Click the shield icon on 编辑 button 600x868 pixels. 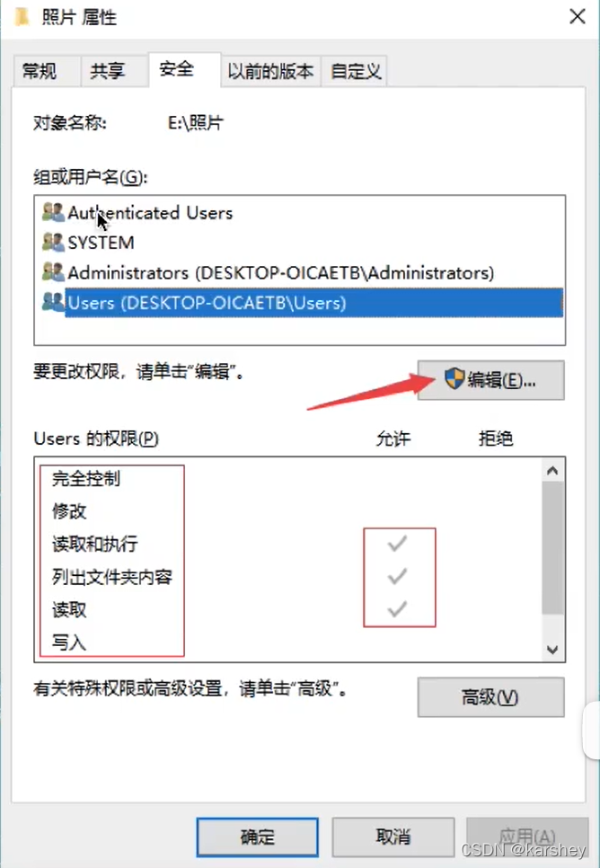[x=454, y=378]
